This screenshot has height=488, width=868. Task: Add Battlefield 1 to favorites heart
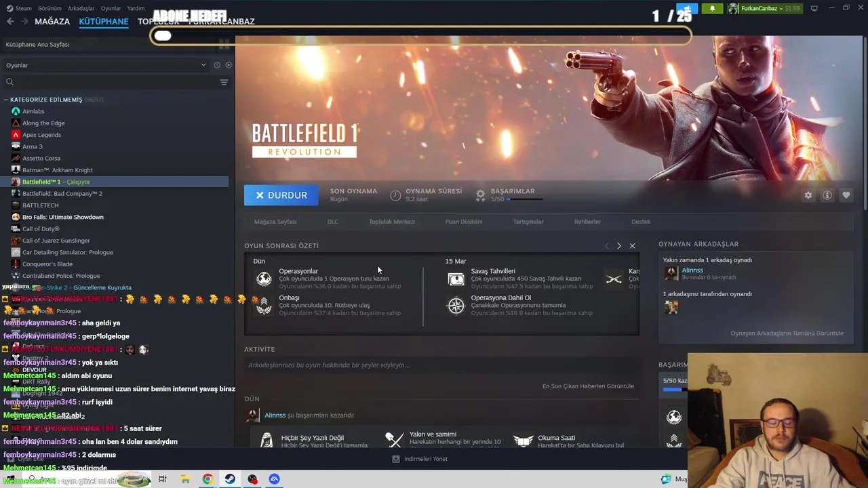846,195
